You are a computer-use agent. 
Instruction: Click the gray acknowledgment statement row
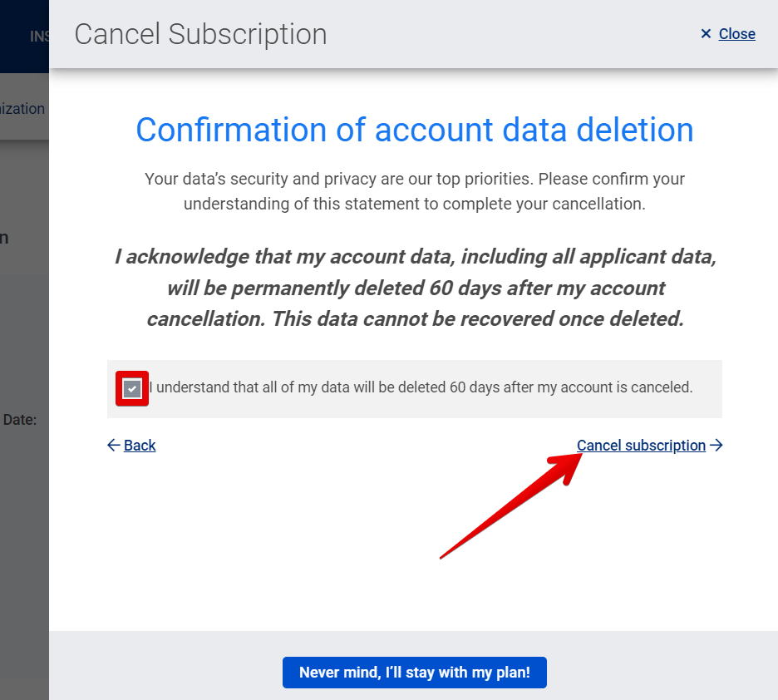[414, 388]
